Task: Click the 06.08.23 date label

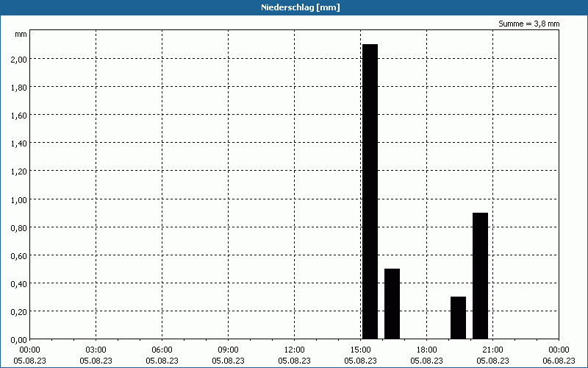Action: coord(559,361)
